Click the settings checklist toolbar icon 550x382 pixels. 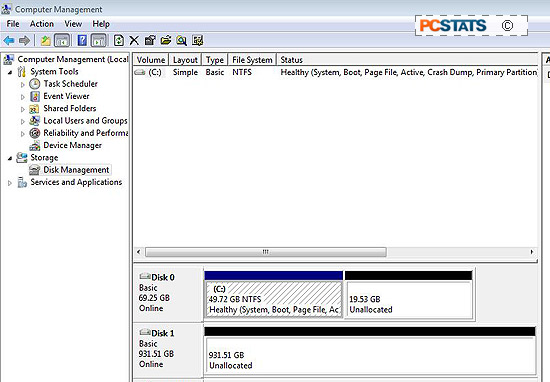tap(197, 41)
